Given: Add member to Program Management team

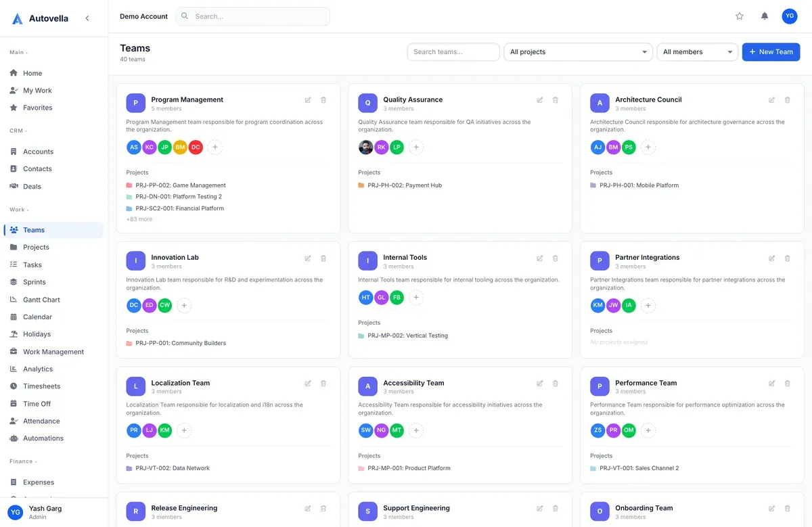Looking at the screenshot, I should [215, 147].
